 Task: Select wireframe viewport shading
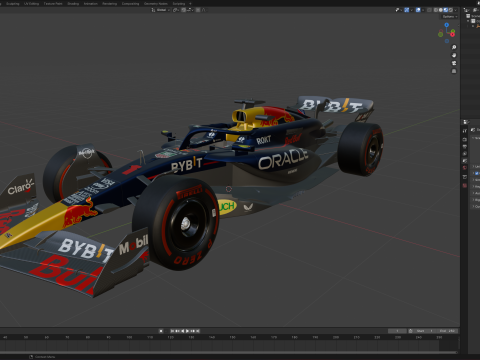pos(436,10)
